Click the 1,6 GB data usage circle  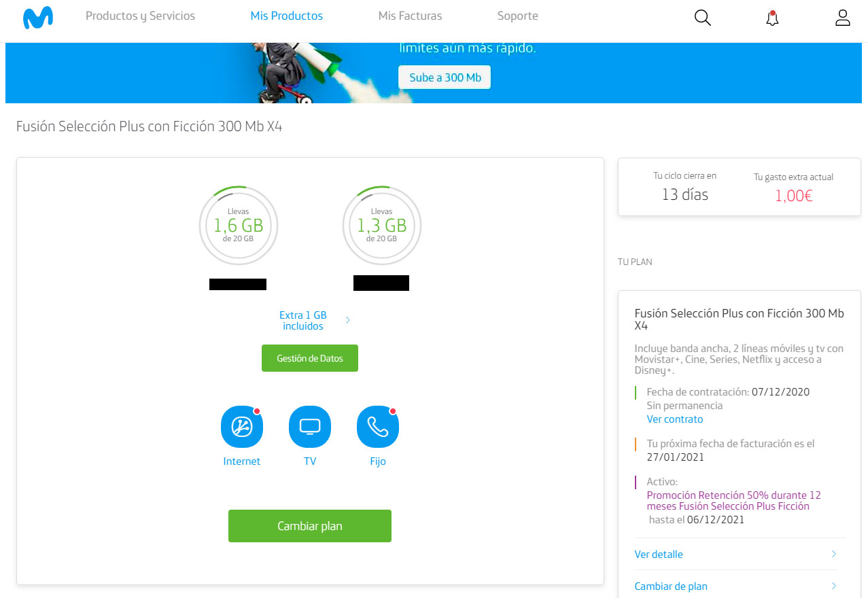pos(238,225)
